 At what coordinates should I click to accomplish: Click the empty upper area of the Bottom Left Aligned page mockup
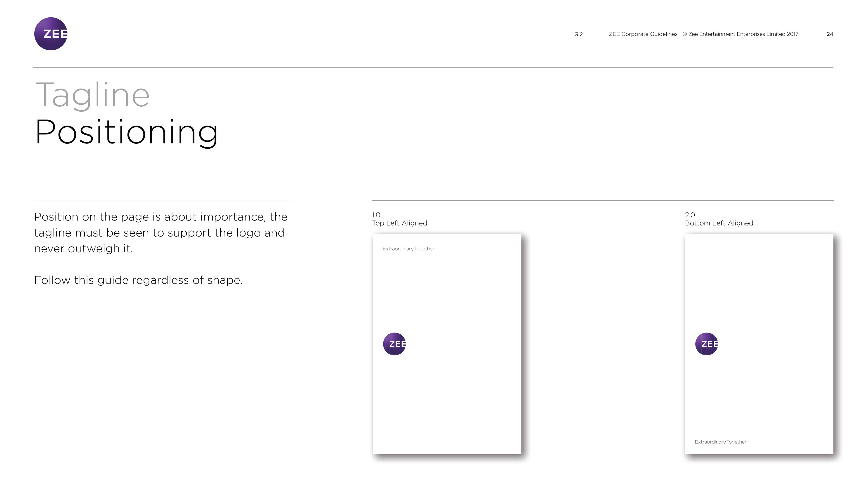(x=760, y=283)
